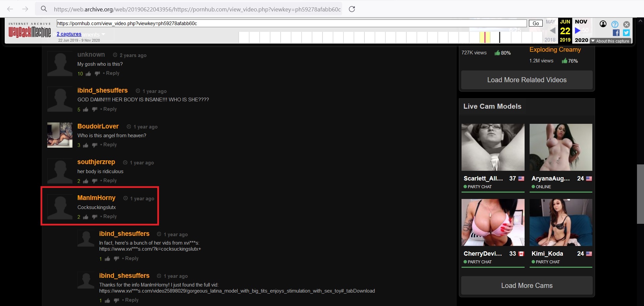
Task: Like southjerzrep's comment
Action: click(86, 181)
